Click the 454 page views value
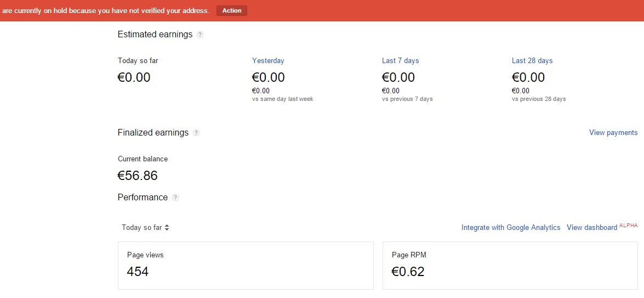 click(138, 272)
